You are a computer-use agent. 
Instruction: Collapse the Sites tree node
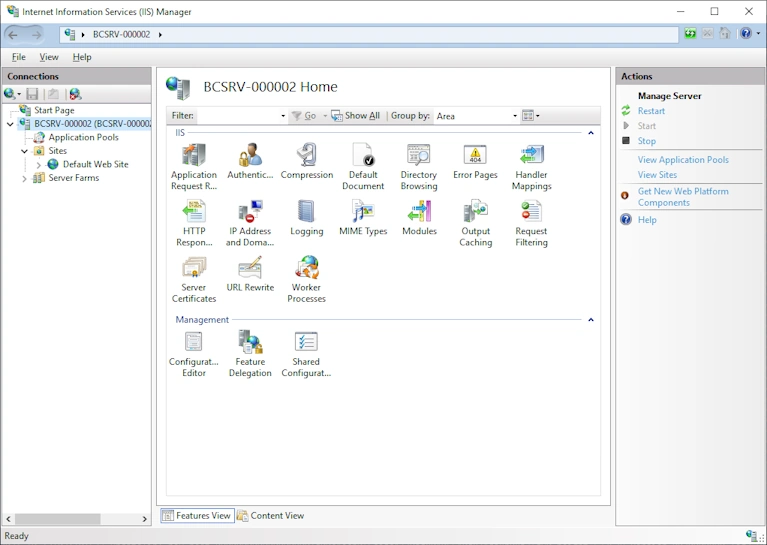coord(24,151)
